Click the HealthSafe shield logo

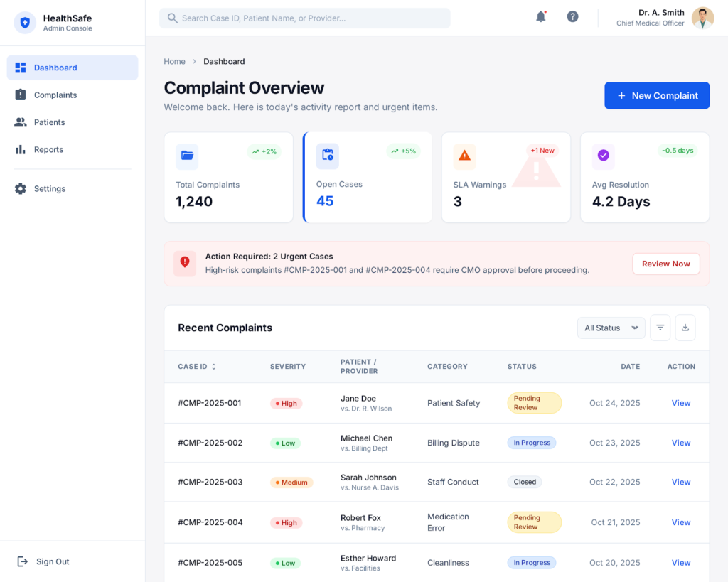25,23
